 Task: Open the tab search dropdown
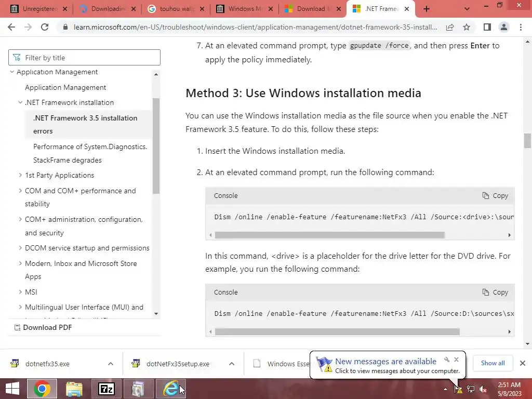click(x=467, y=9)
